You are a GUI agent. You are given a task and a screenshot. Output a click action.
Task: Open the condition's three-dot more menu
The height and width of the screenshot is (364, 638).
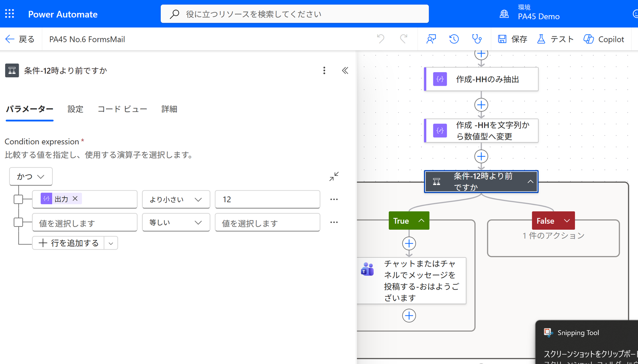tap(324, 71)
